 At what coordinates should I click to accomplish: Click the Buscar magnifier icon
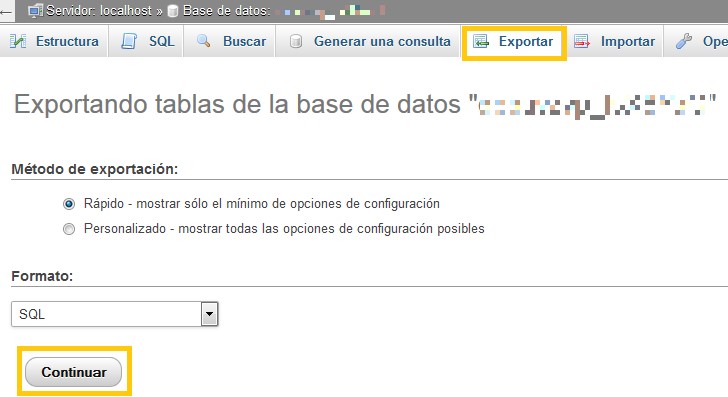click(203, 41)
